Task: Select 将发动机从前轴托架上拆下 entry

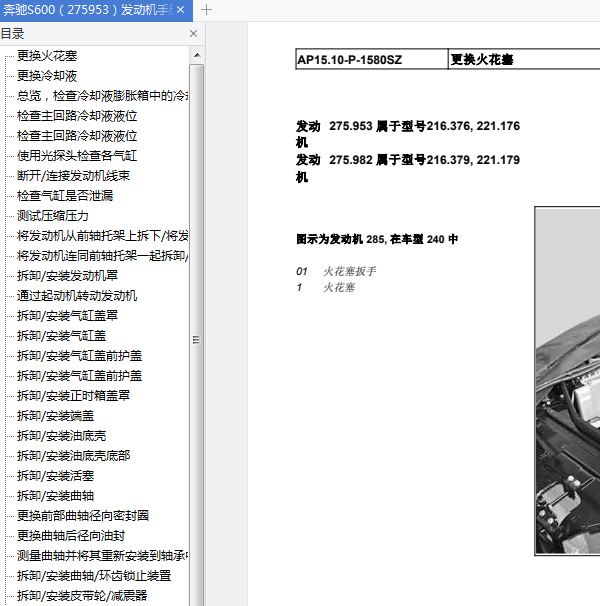Action: [102, 236]
